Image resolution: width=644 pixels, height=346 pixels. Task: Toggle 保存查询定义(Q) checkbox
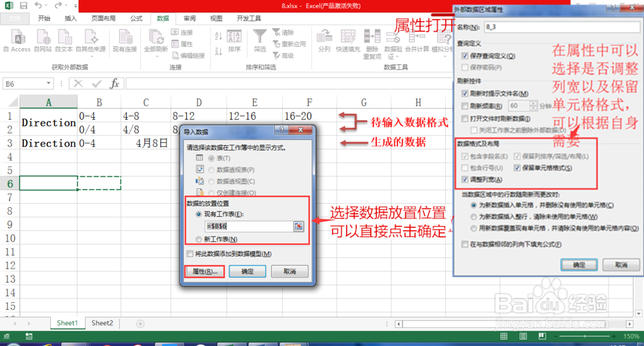(x=465, y=56)
